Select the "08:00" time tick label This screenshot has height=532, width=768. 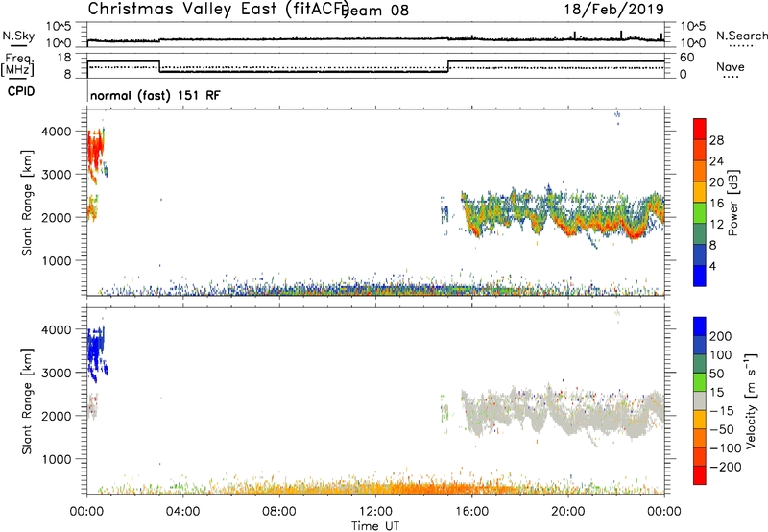[x=279, y=512]
